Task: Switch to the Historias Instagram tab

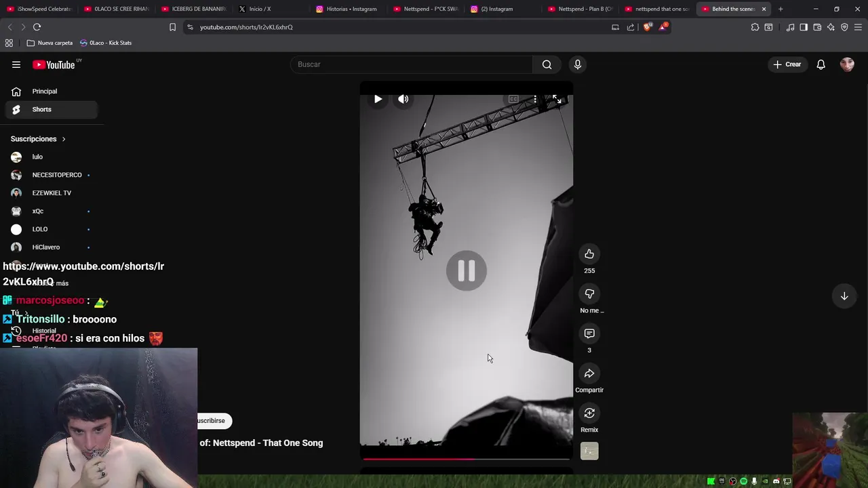Action: [349, 9]
